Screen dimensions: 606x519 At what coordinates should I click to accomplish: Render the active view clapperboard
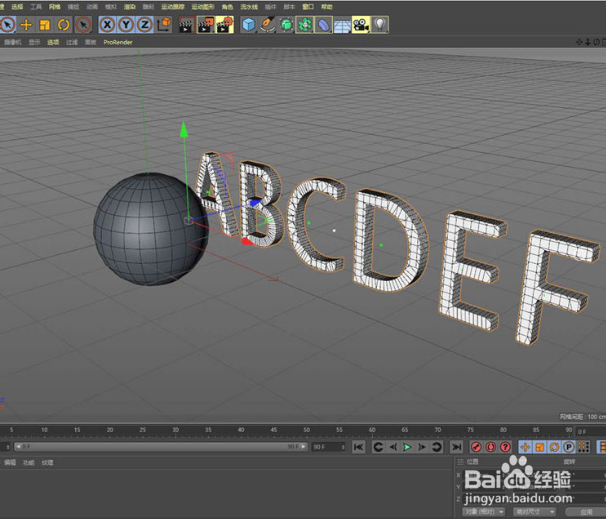[186, 25]
